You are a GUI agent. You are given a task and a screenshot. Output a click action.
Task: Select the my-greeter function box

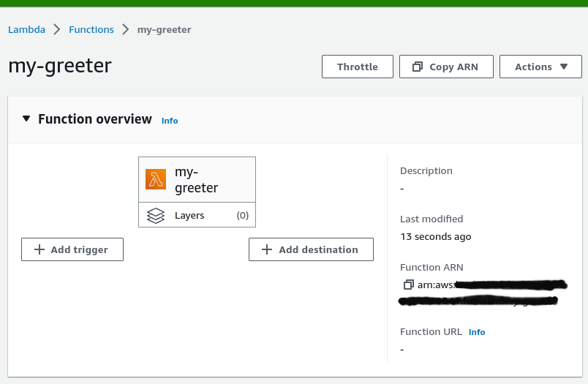pyautogui.click(x=197, y=180)
